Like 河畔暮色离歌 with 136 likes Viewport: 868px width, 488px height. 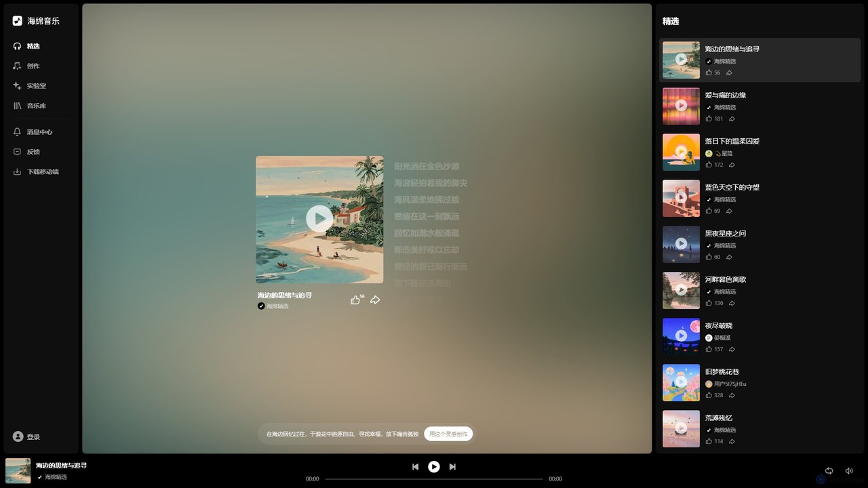(x=709, y=303)
